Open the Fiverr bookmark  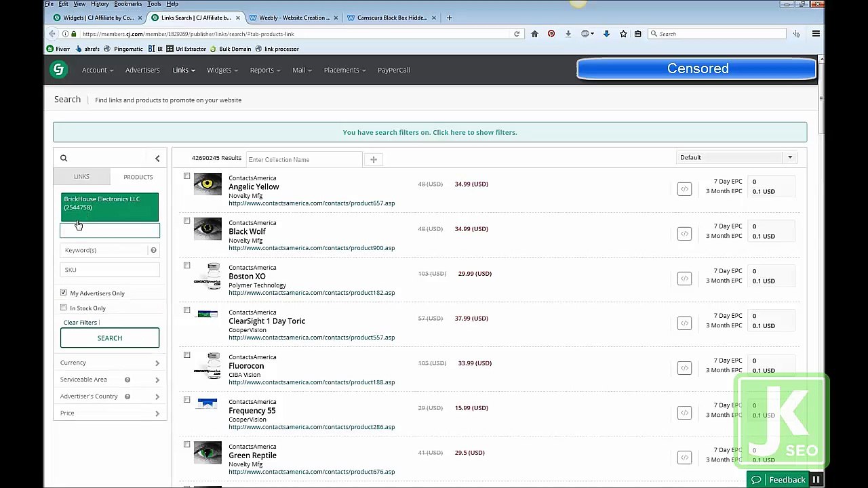pyautogui.click(x=58, y=49)
